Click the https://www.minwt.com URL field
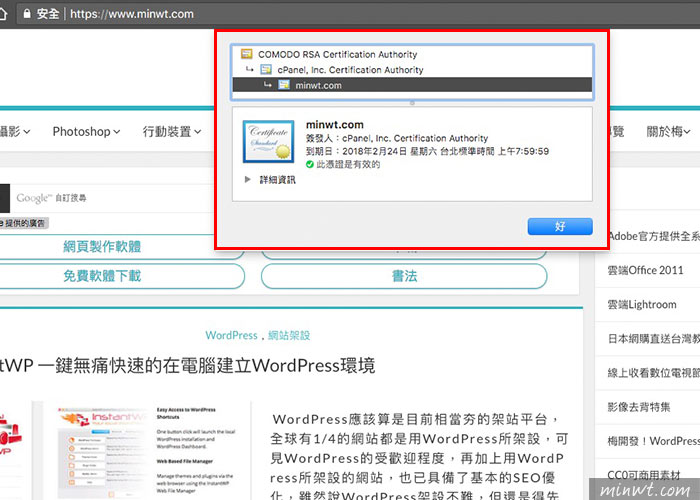This screenshot has height=500, width=700. point(132,14)
